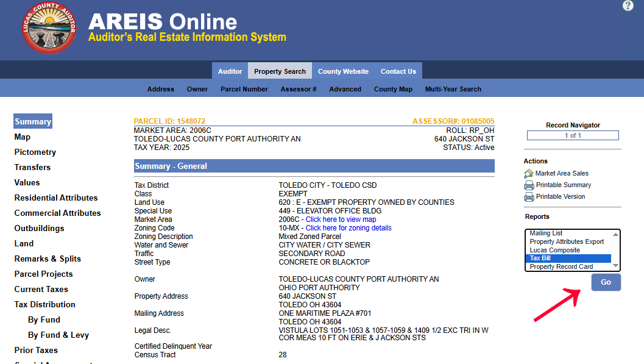The width and height of the screenshot is (644, 364).
Task: View the Values page
Action: tap(27, 182)
